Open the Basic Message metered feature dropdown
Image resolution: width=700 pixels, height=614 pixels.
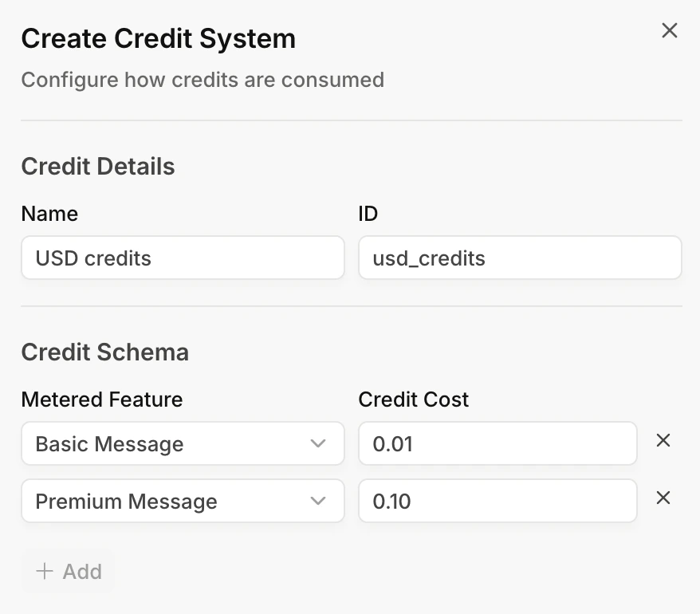(183, 443)
